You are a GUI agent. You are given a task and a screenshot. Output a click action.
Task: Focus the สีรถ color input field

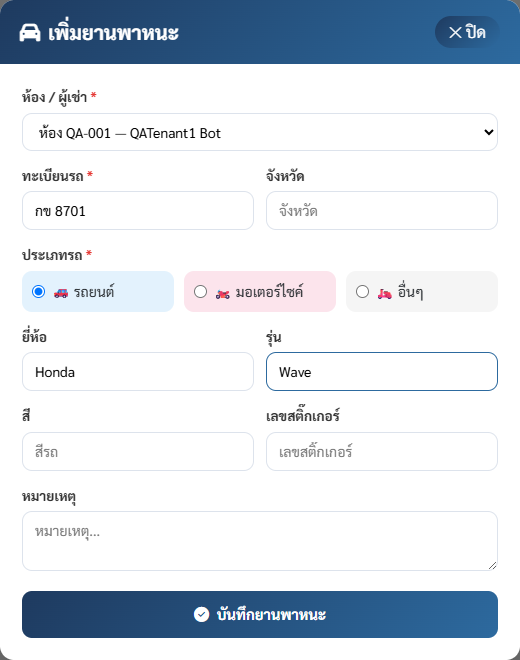click(x=138, y=452)
